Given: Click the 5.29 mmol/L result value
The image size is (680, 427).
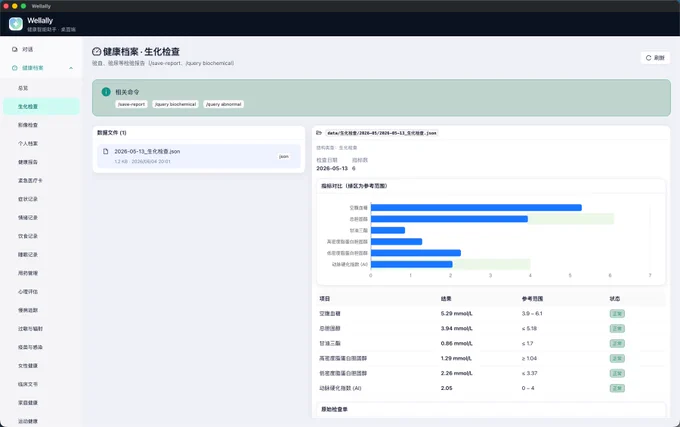Looking at the screenshot, I should tap(457, 313).
